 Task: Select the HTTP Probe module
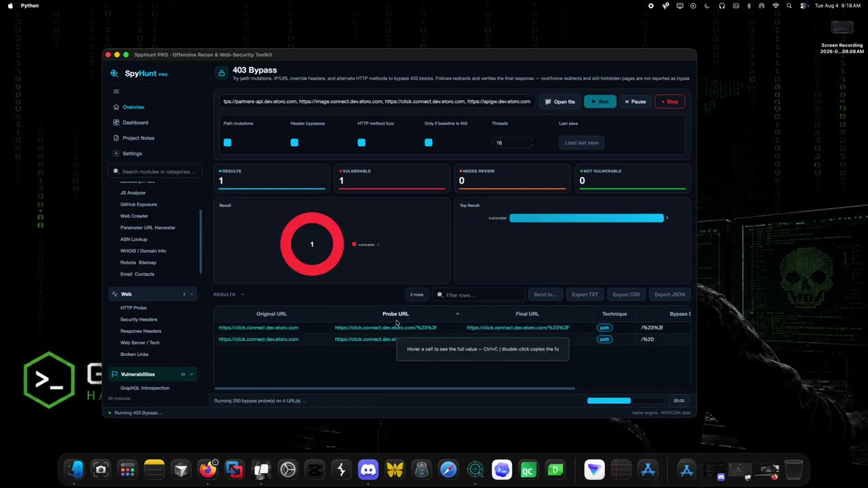[x=134, y=308]
